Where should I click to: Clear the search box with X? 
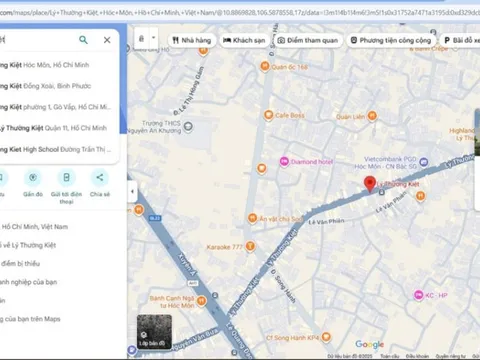107,40
